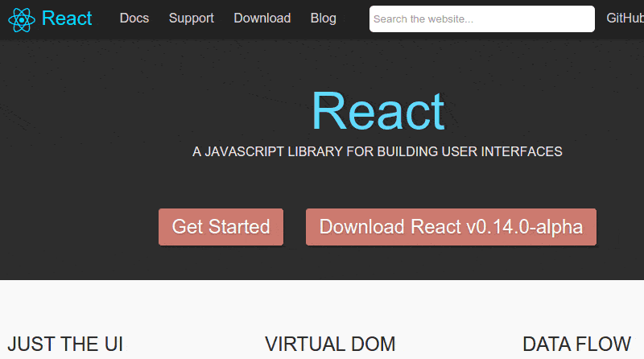Click the DATA FLOW heading

(576, 345)
